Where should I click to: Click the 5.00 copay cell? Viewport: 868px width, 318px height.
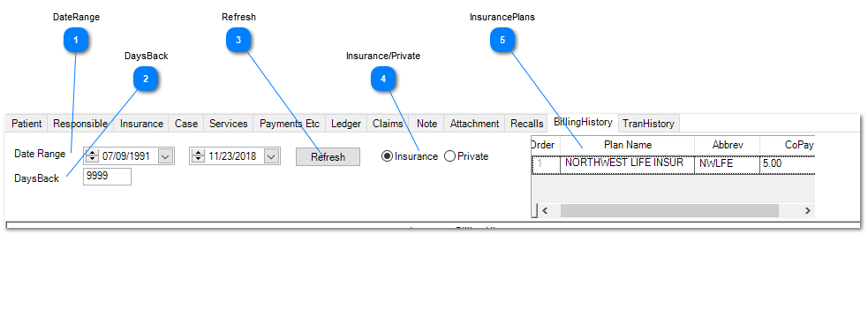click(x=788, y=164)
